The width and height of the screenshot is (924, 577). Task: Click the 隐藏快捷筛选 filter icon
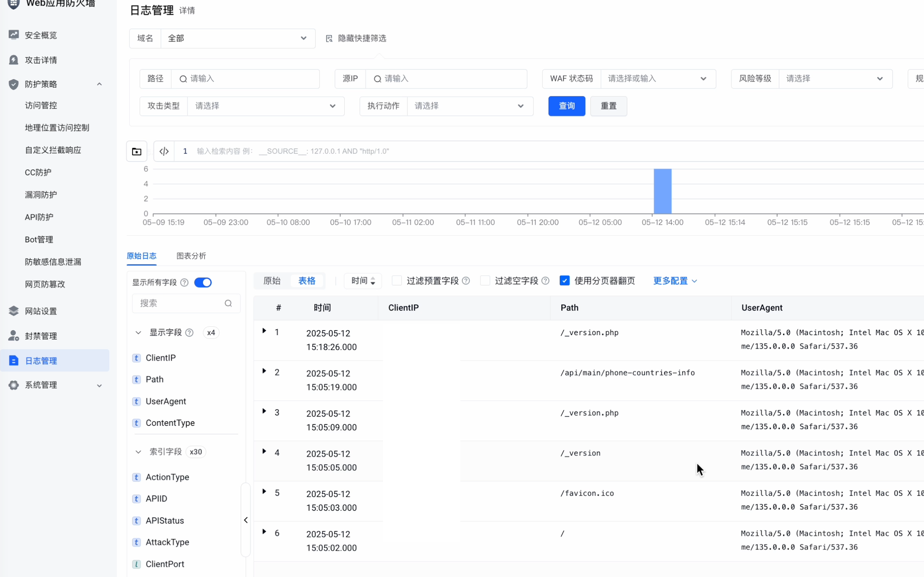coord(329,38)
